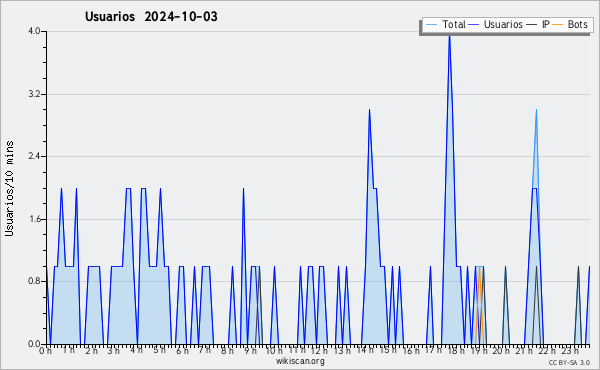
Task: Click the '16 h' x-axis label
Action: click(x=411, y=350)
